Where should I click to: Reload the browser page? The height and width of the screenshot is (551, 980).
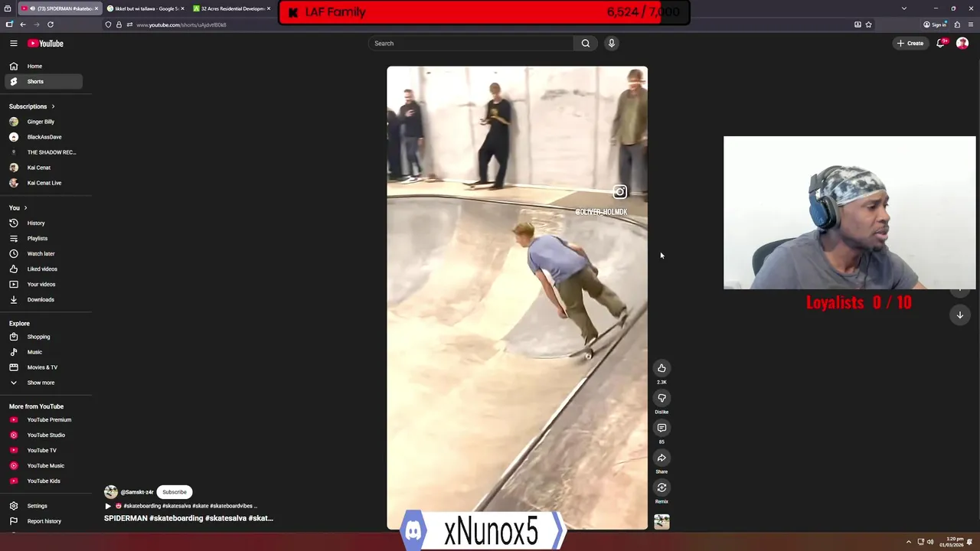click(51, 24)
